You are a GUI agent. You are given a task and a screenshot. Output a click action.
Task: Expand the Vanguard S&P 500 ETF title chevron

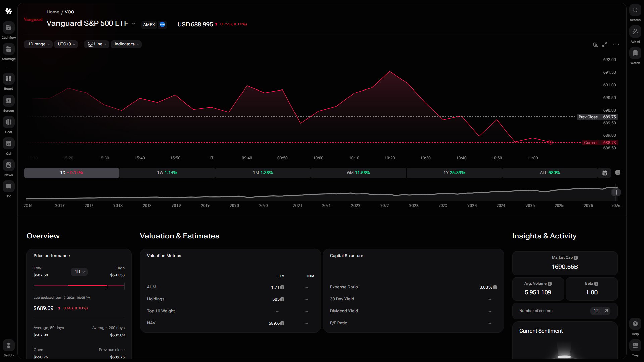tap(133, 24)
